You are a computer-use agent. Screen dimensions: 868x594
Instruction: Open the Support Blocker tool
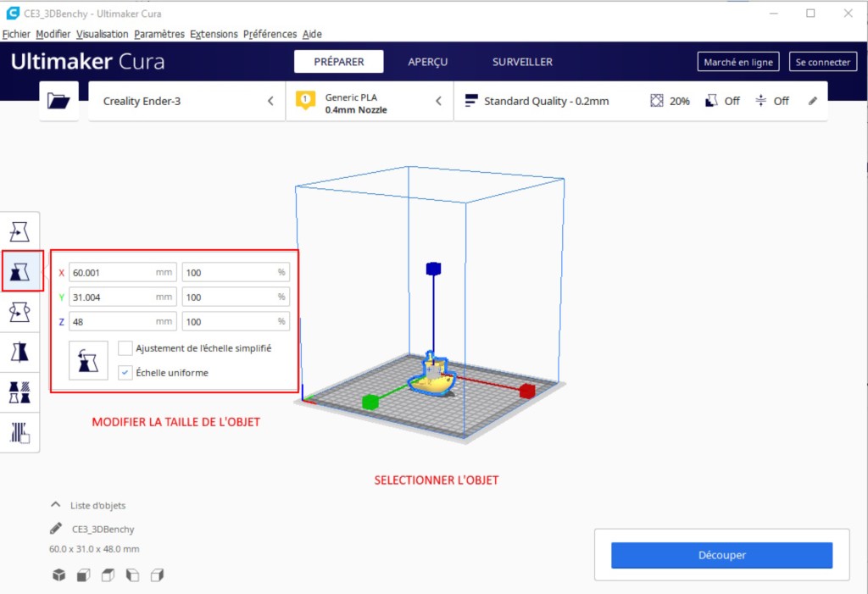point(19,432)
